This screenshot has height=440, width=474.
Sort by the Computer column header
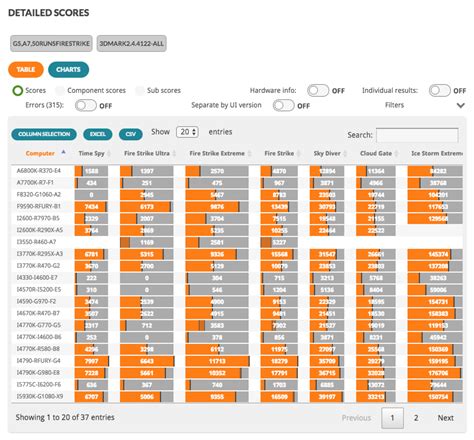40,153
